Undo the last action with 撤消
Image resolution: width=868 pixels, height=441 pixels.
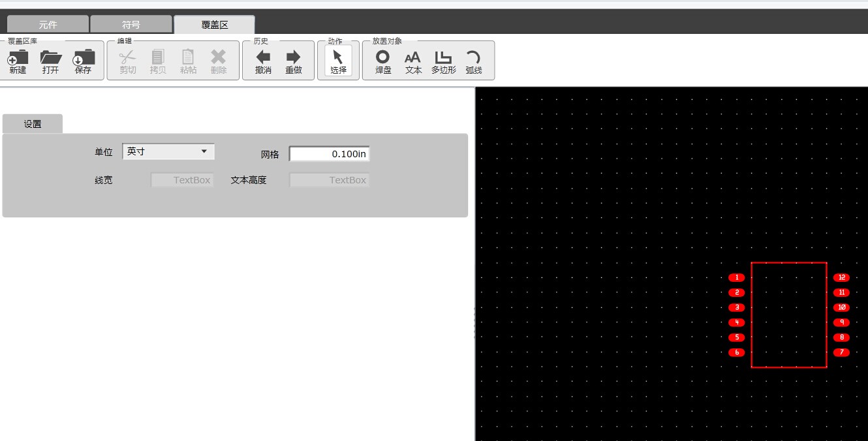(x=263, y=62)
